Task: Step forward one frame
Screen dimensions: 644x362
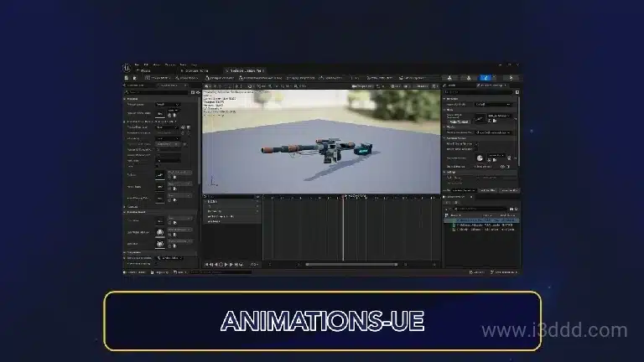Action: point(231,265)
